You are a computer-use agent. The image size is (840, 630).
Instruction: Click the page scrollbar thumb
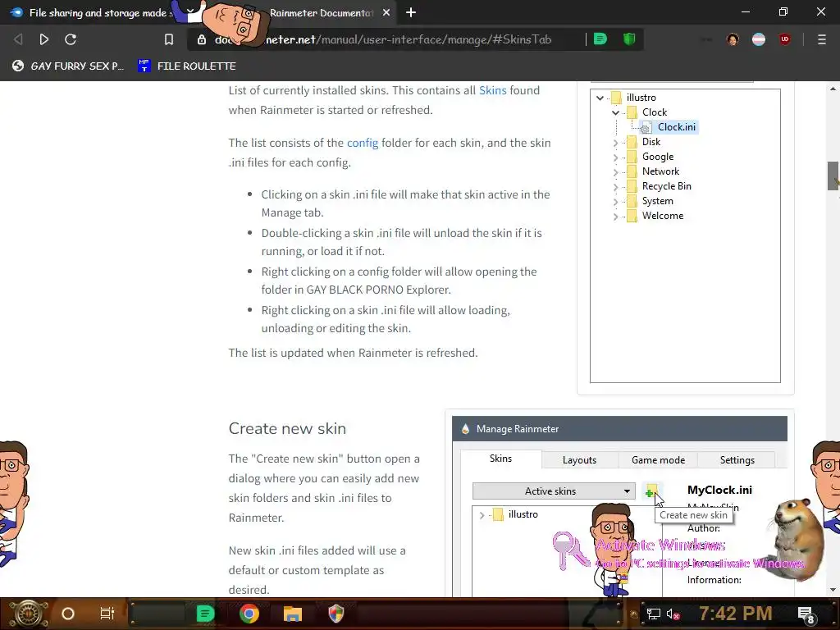(x=833, y=176)
